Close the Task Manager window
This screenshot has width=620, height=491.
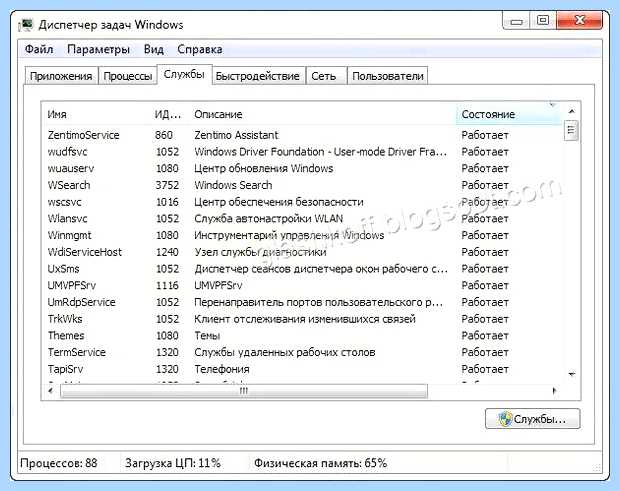click(x=579, y=21)
